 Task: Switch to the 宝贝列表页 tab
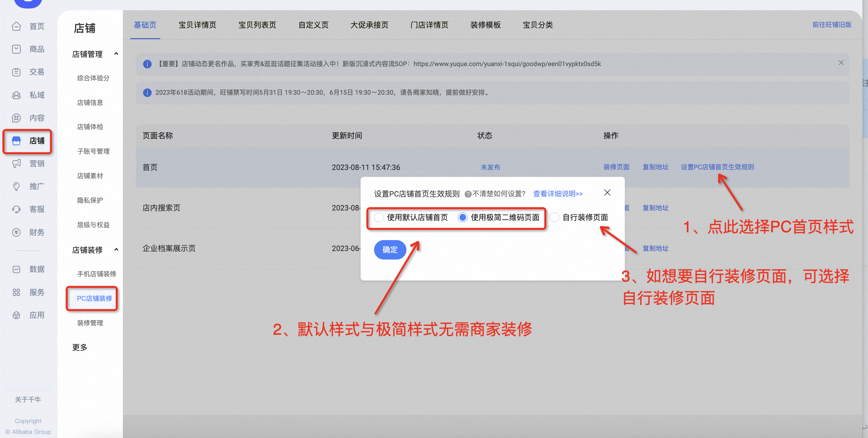tap(257, 25)
